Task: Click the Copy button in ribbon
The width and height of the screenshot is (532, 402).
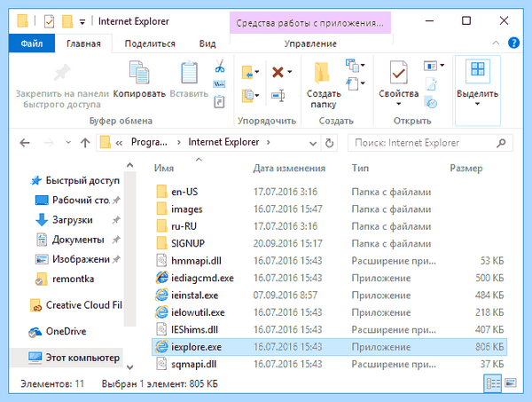Action: click(139, 79)
